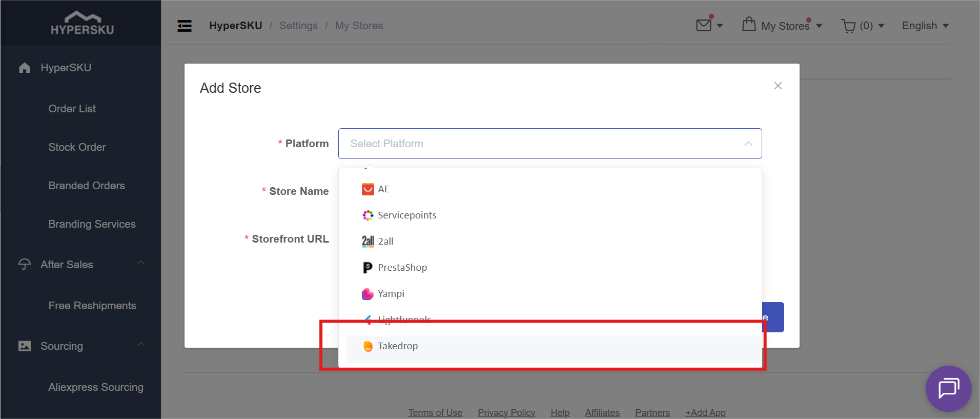
Task: Expand the mail dropdown arrow
Action: pyautogui.click(x=720, y=26)
